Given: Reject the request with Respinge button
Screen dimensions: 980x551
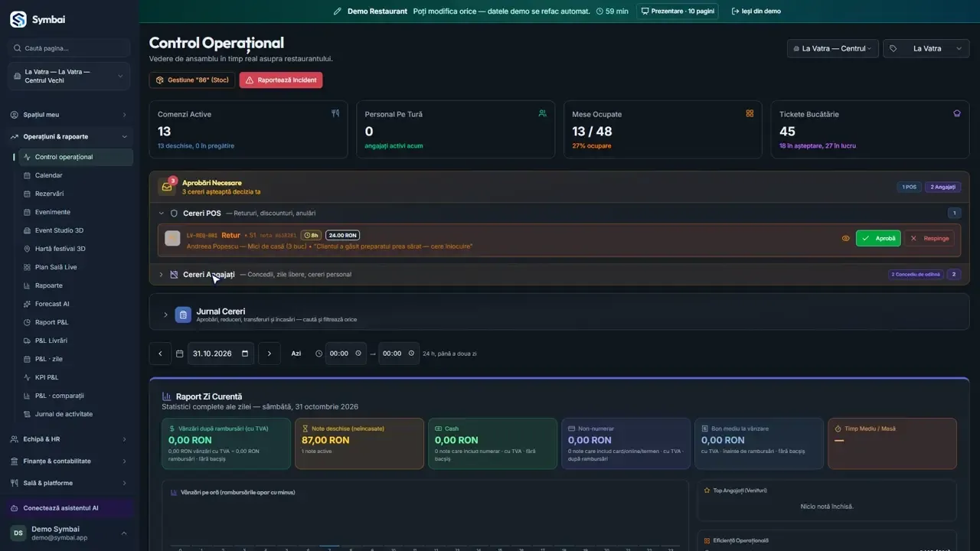Looking at the screenshot, I should point(929,238).
